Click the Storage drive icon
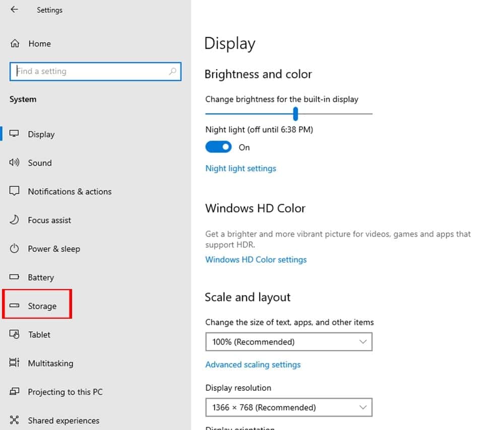This screenshot has width=504, height=430. (15, 306)
